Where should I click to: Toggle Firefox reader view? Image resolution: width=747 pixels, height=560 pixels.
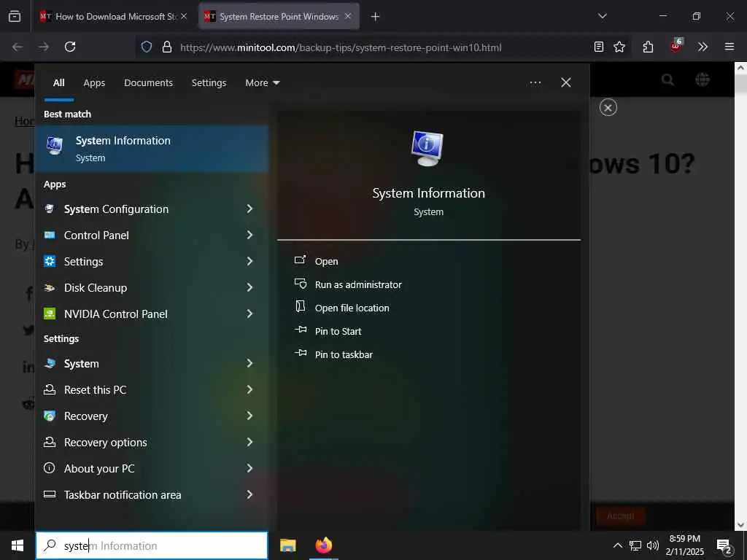[x=599, y=47]
